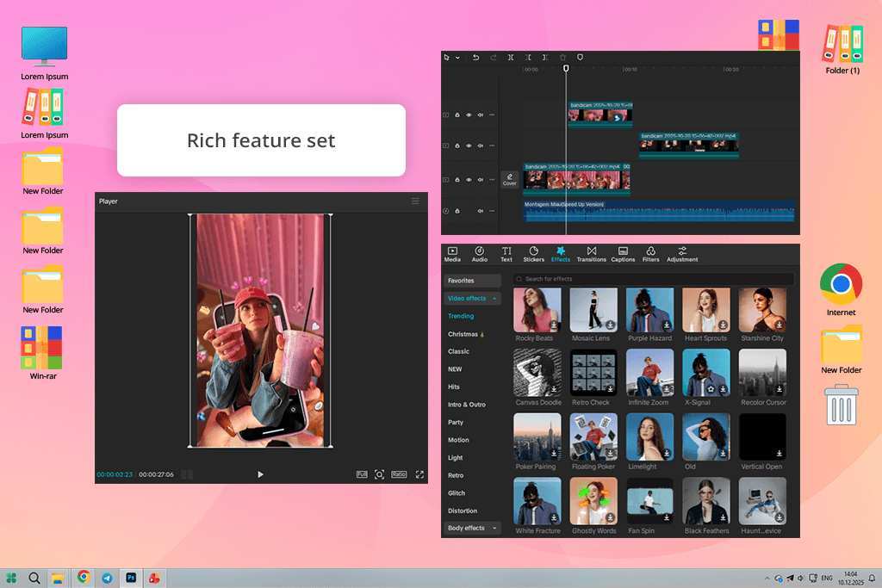Image resolution: width=882 pixels, height=588 pixels.
Task: Select the Infinite Zoom effect thumbnail
Action: tap(649, 373)
